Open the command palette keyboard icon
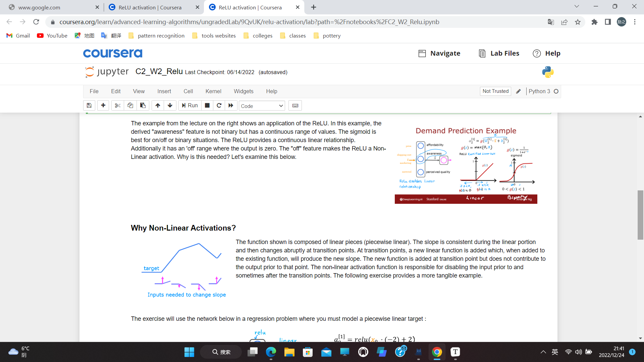The height and width of the screenshot is (362, 644). point(295,106)
